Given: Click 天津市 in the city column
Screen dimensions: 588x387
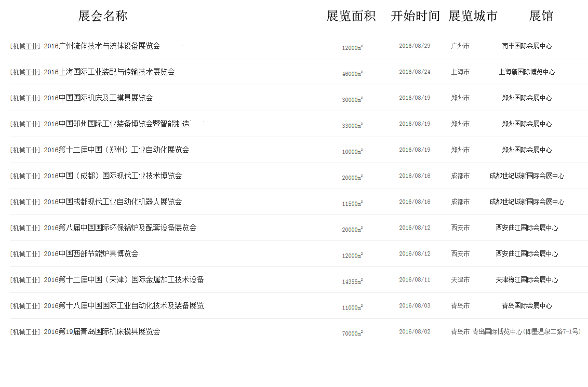Looking at the screenshot, I should 460,280.
